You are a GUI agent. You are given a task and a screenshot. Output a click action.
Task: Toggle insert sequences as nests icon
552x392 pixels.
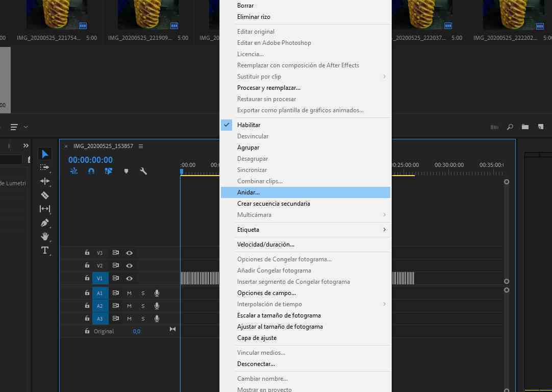(74, 171)
